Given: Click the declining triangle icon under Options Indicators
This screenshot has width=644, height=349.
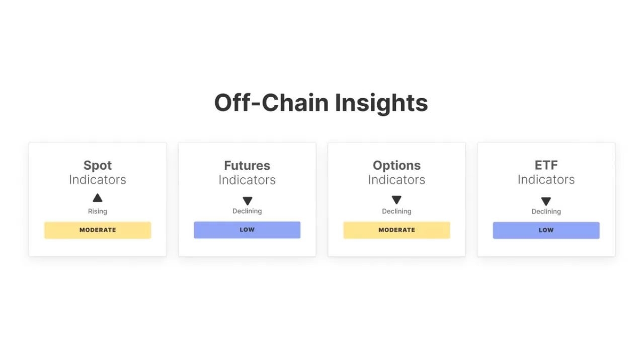Looking at the screenshot, I should (x=396, y=200).
